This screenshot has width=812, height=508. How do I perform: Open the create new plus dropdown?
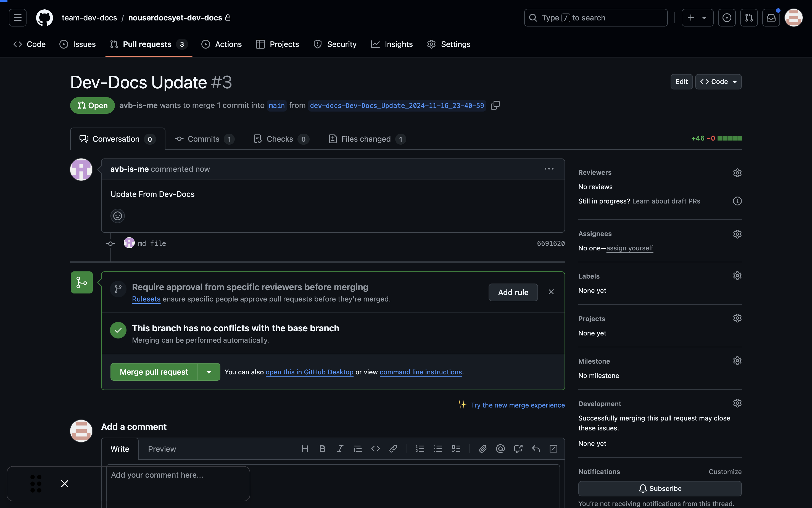[697, 17]
